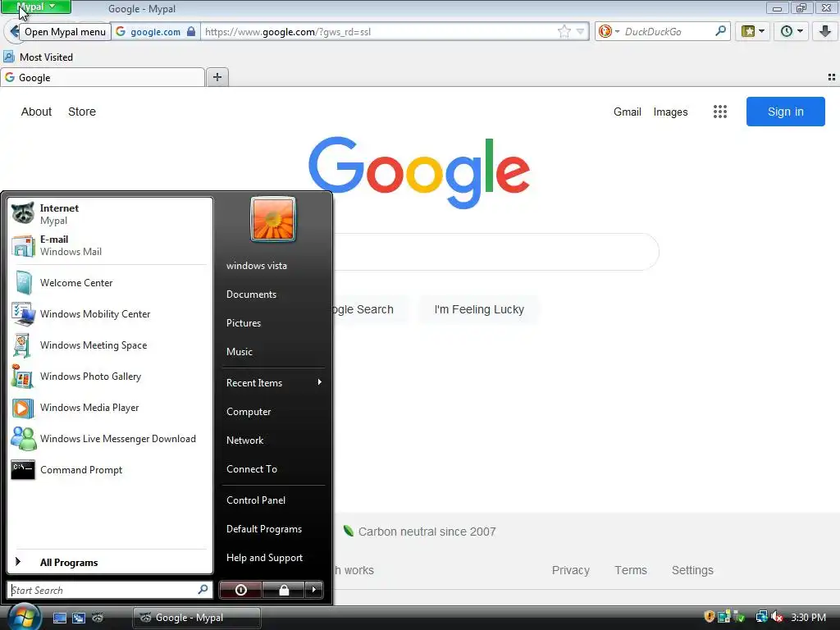The height and width of the screenshot is (630, 840).
Task: Open the Images link
Action: click(x=670, y=112)
